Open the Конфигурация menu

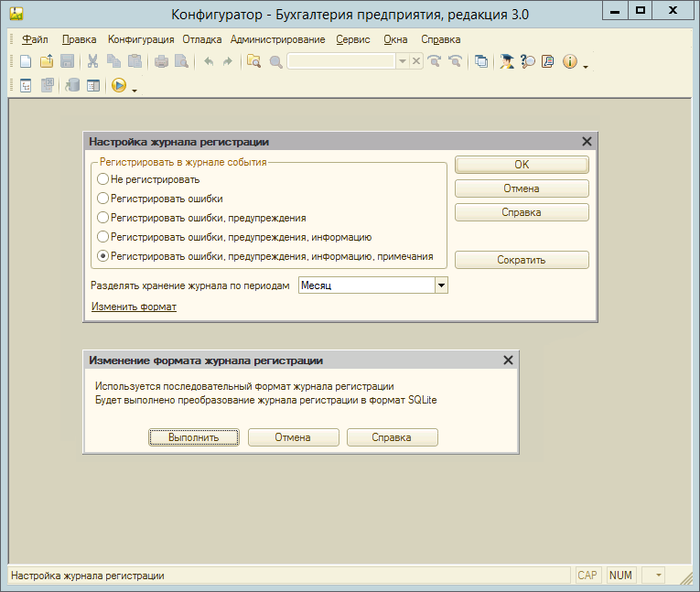141,39
